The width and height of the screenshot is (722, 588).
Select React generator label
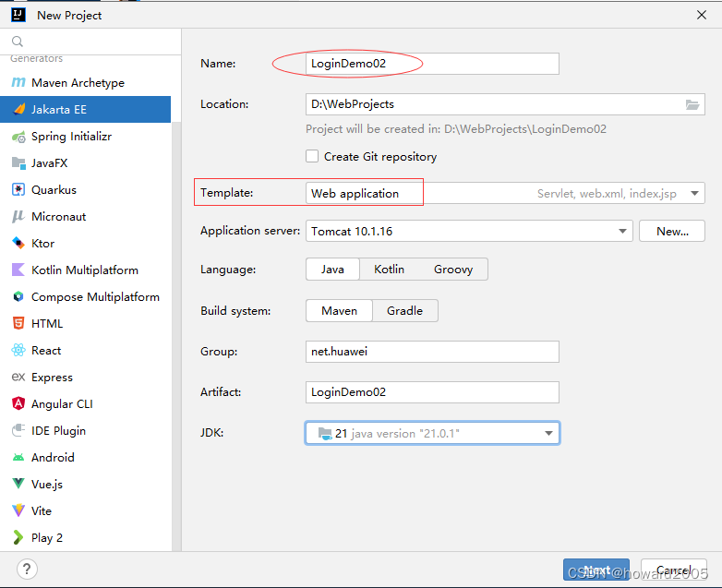click(46, 351)
